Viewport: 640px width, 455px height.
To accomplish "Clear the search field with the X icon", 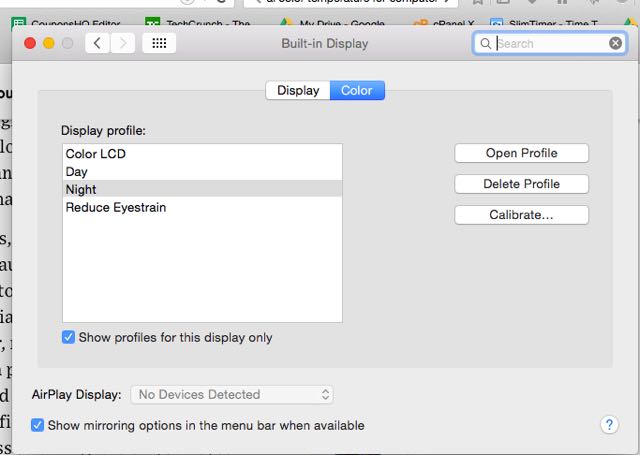I will click(x=615, y=43).
